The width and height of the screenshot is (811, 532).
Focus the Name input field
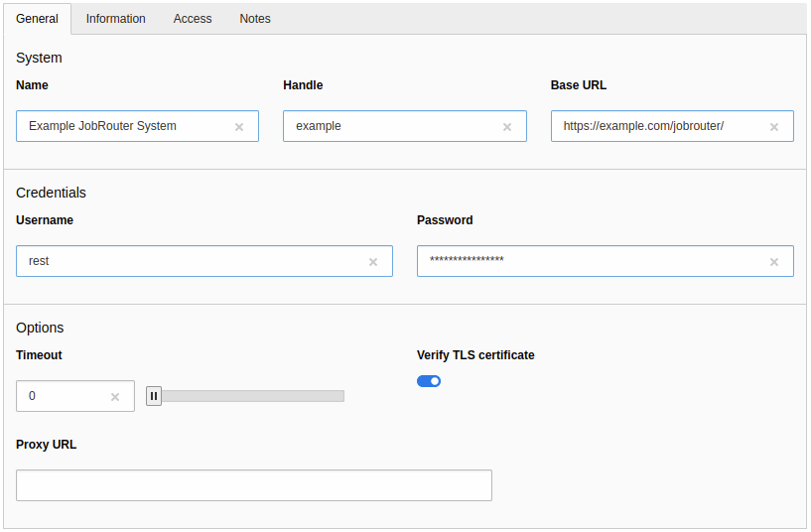pyautogui.click(x=124, y=126)
